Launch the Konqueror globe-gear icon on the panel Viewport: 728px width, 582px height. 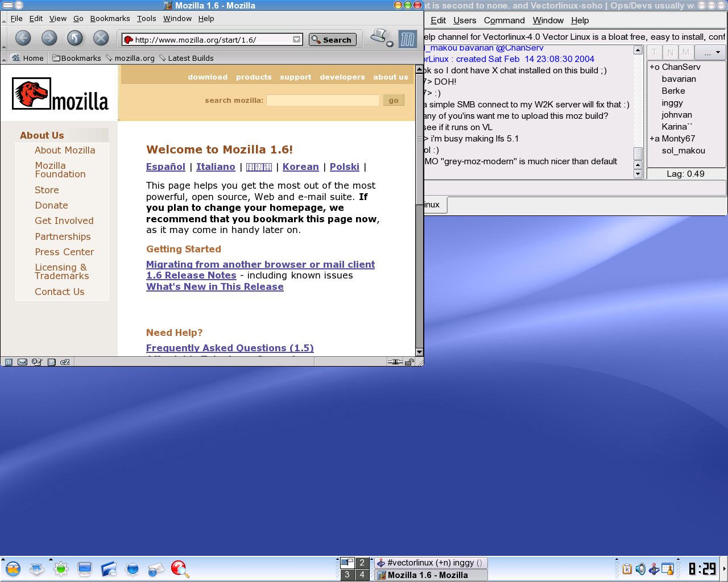click(x=133, y=569)
